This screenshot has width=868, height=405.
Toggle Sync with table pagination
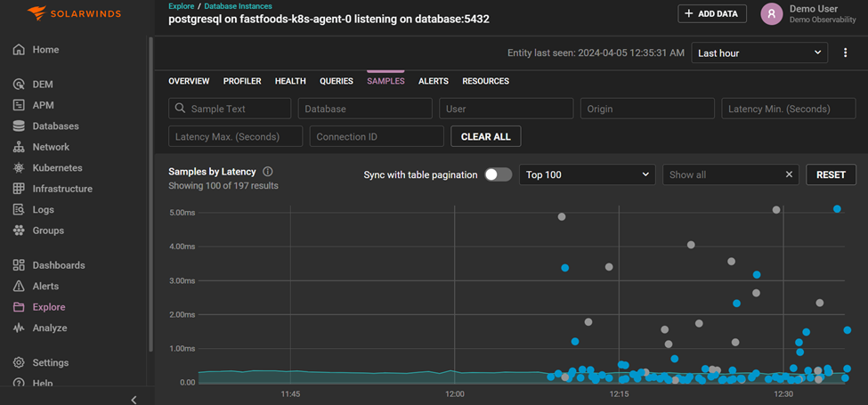(x=499, y=174)
